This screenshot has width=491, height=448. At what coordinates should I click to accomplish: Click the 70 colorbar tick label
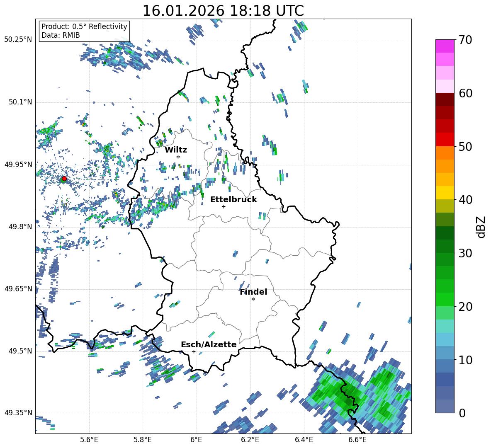tap(465, 40)
